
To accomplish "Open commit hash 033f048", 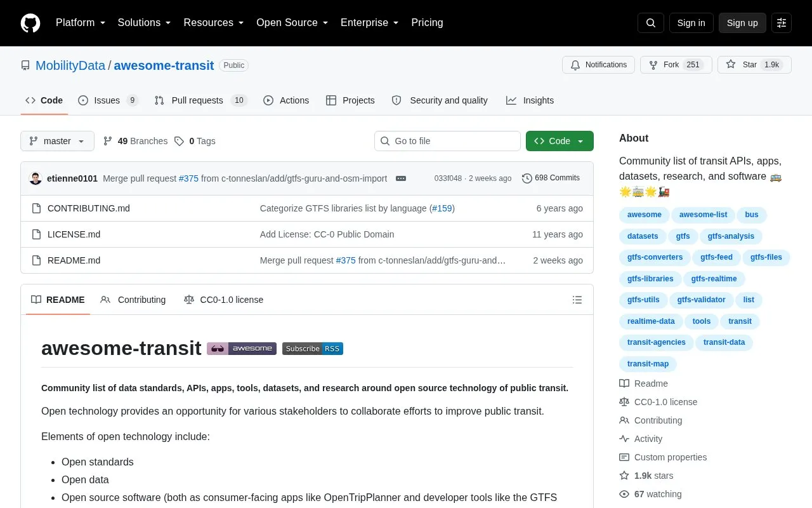I will 448,178.
